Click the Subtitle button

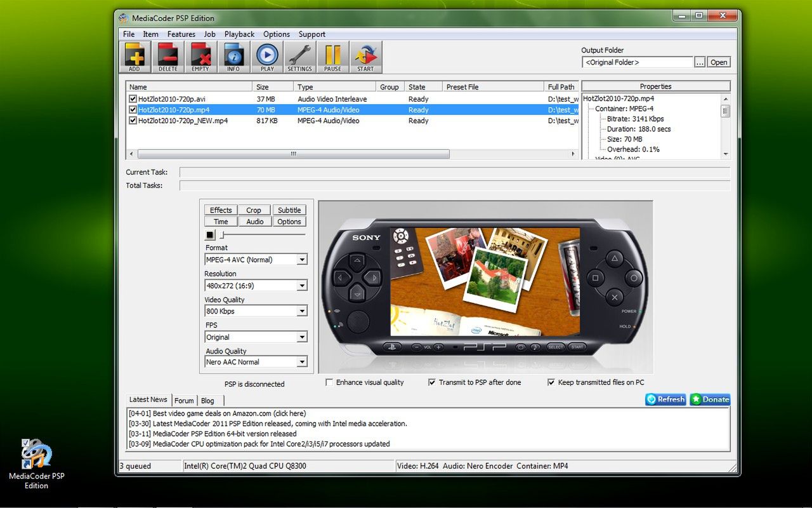point(289,210)
